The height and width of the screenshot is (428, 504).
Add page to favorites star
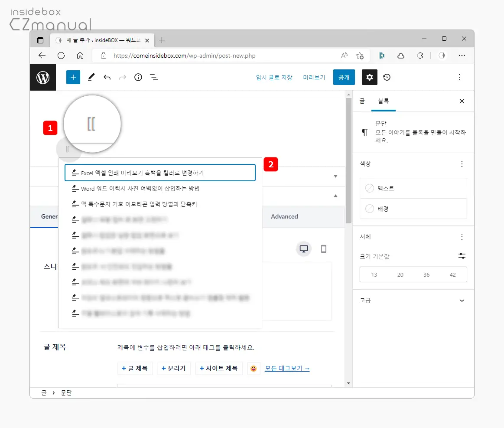coord(360,56)
